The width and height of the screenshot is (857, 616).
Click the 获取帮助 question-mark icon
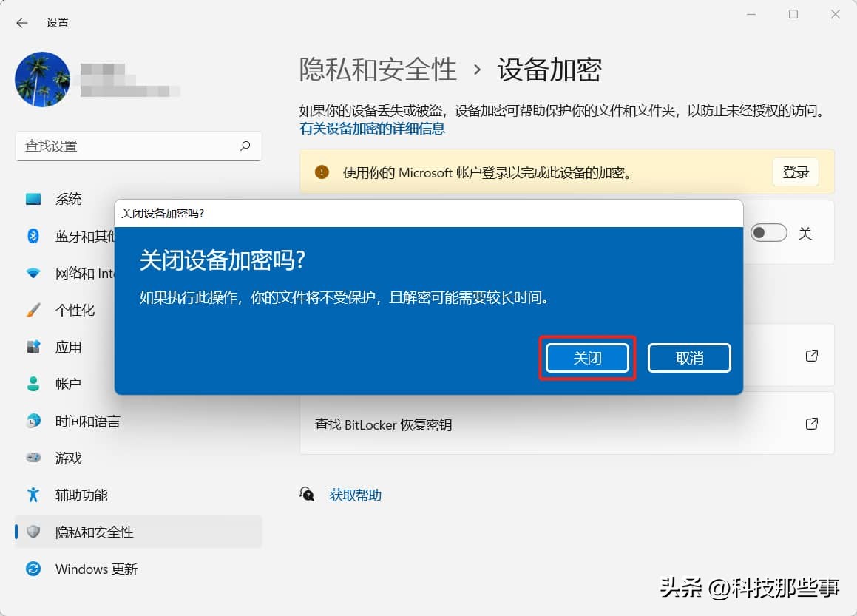click(x=307, y=495)
